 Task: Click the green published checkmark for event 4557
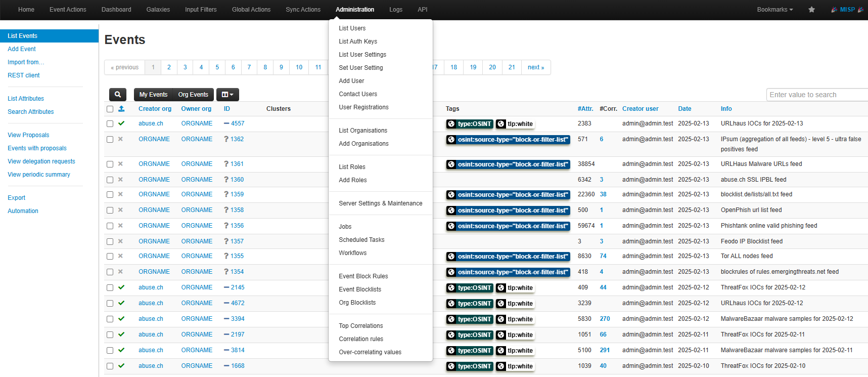[121, 123]
